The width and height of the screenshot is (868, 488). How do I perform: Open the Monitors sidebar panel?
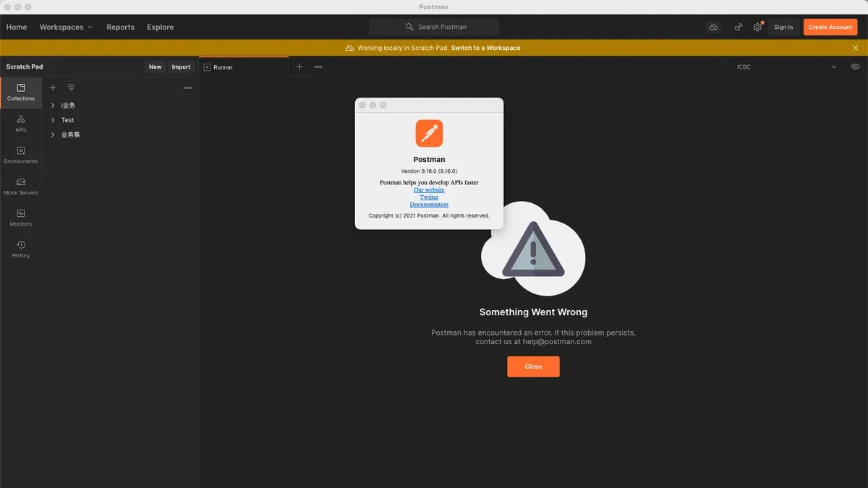[21, 218]
